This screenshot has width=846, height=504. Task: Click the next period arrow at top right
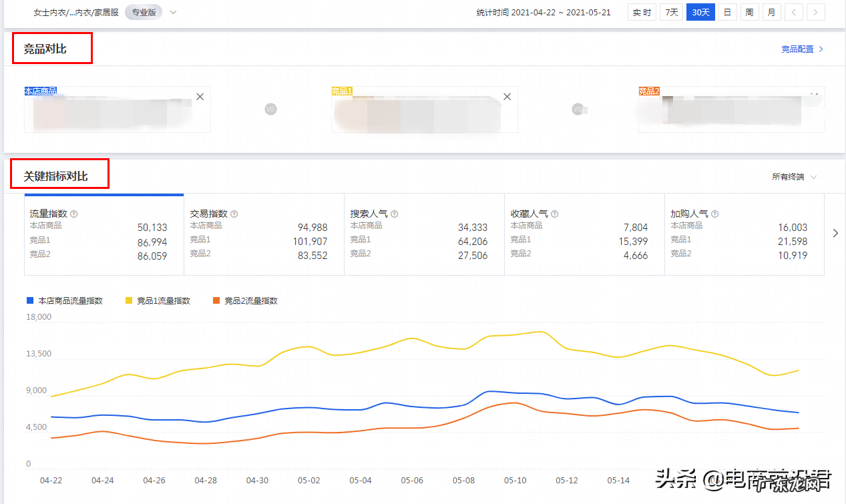pyautogui.click(x=815, y=12)
